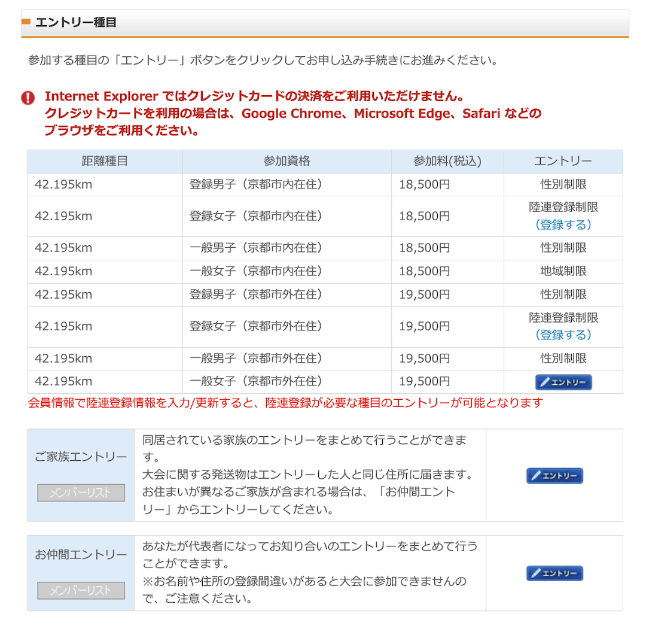Click the orange marker beside エントリー種目 heading
646x644 pixels.
(26, 22)
